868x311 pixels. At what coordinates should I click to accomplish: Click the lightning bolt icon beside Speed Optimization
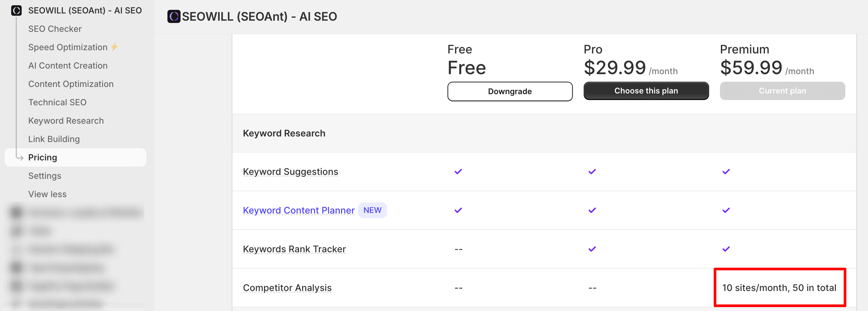point(115,47)
